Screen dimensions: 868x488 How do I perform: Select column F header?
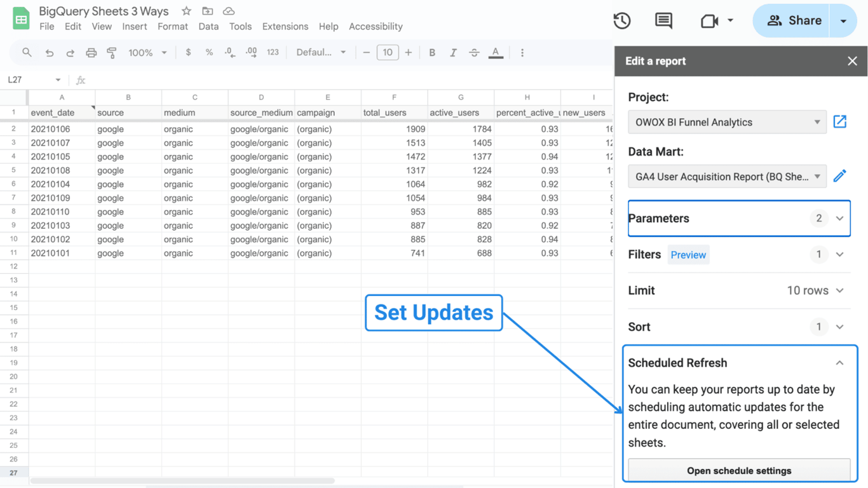coord(394,97)
